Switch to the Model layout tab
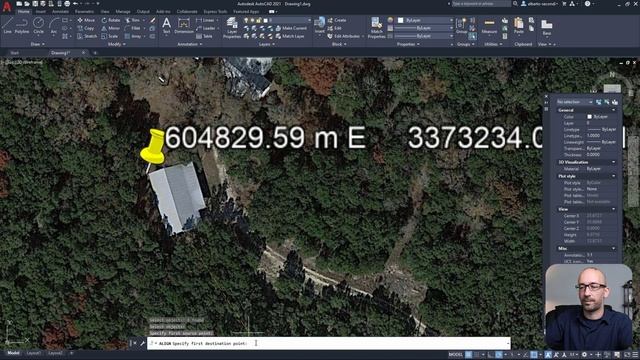The height and width of the screenshot is (360, 640). [13, 353]
